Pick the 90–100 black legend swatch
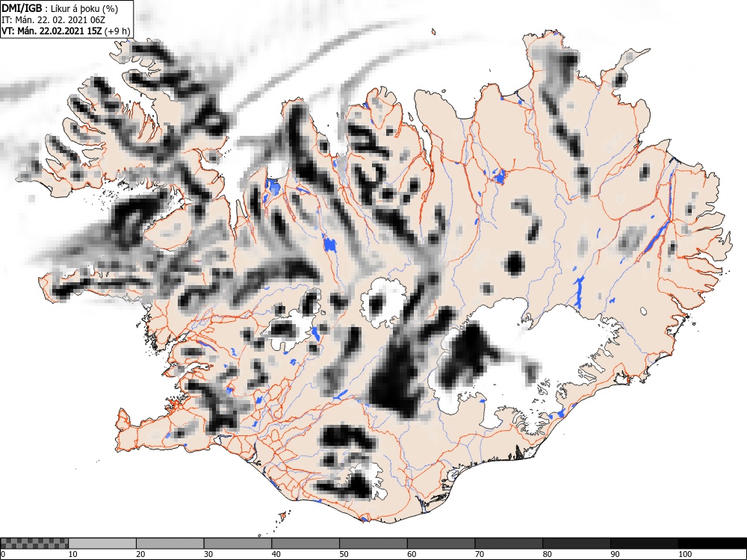 click(x=644, y=544)
